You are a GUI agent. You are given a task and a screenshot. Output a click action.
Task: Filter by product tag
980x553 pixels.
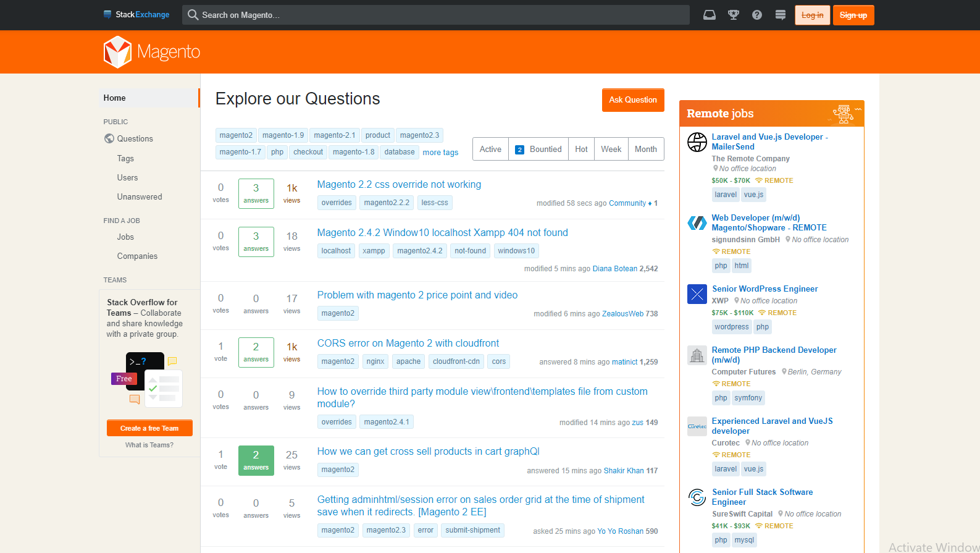point(377,135)
